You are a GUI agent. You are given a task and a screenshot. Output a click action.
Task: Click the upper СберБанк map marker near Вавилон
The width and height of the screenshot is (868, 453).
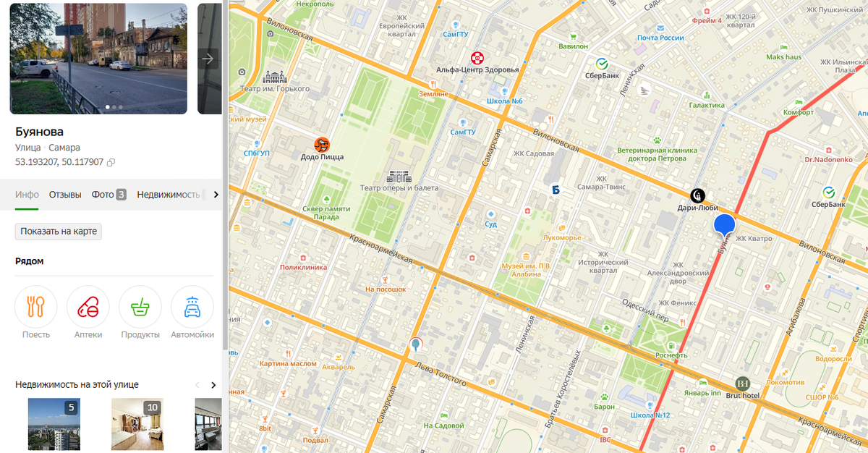click(601, 63)
